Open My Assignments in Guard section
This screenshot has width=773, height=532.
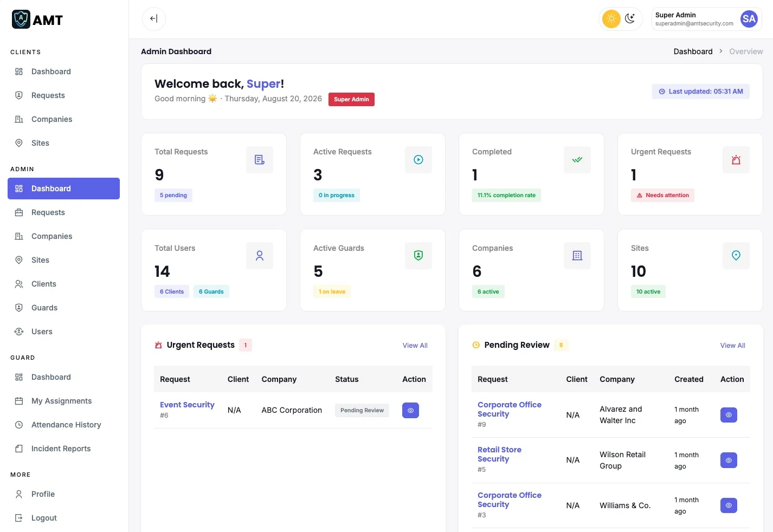[x=63, y=401]
